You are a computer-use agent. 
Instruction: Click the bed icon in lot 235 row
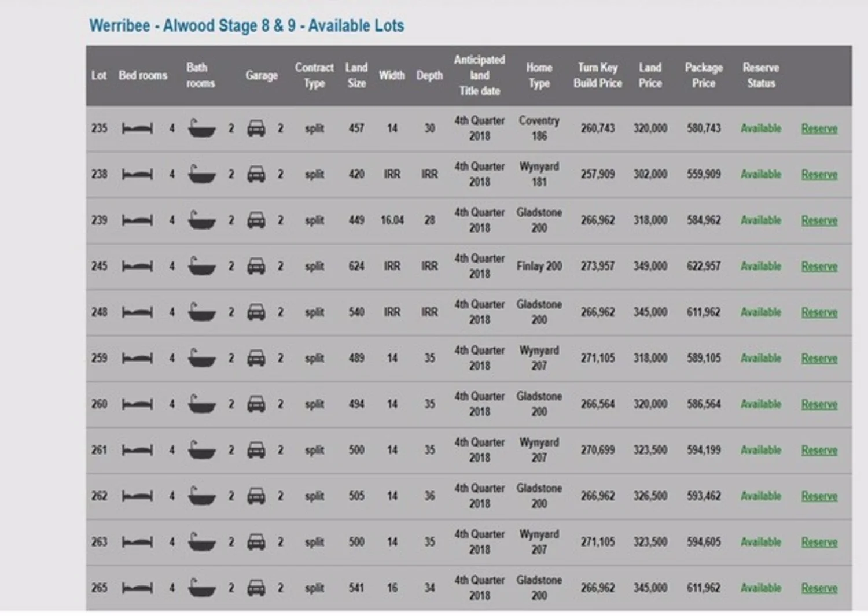point(138,128)
